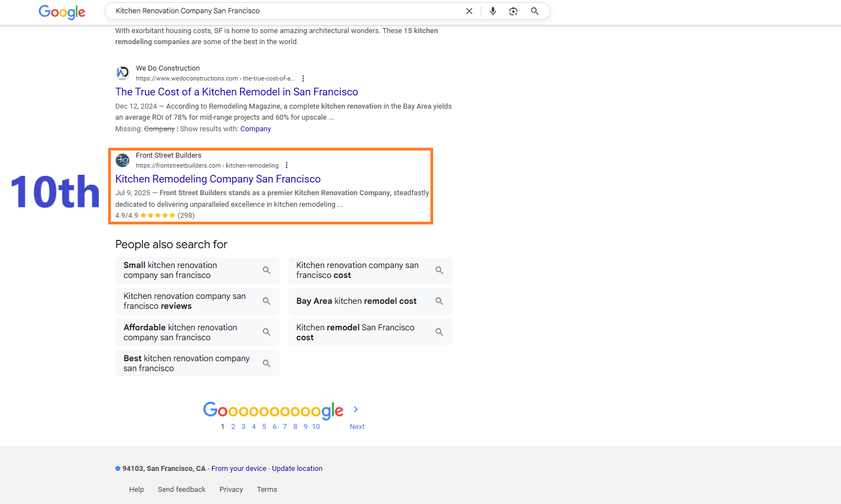Open the options menu for We Do Construction result

pyautogui.click(x=303, y=78)
